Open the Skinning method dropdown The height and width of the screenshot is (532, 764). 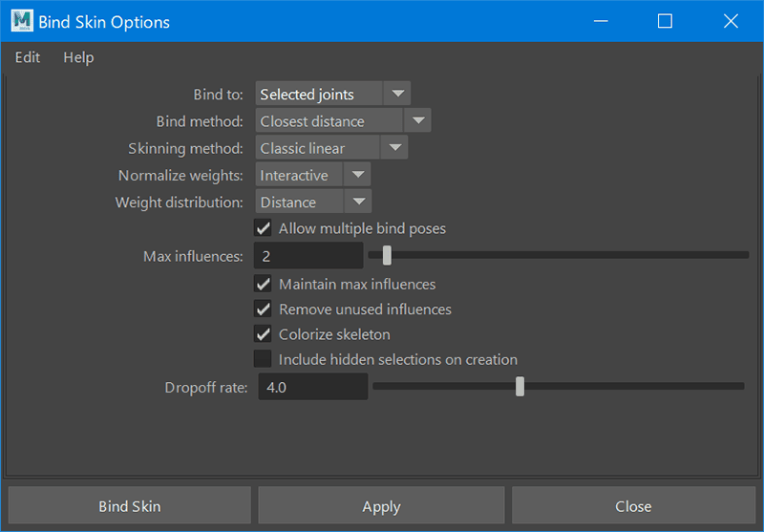[331, 148]
